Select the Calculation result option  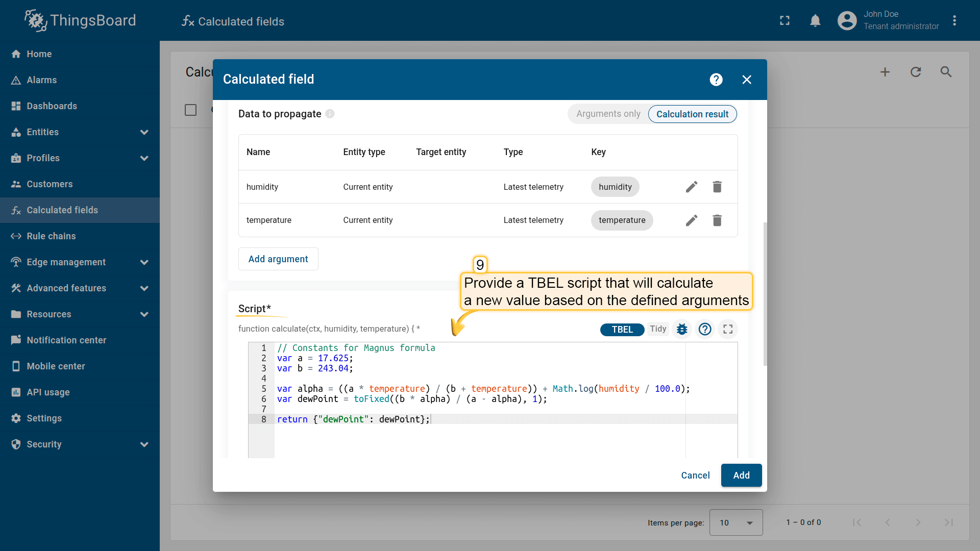692,114
